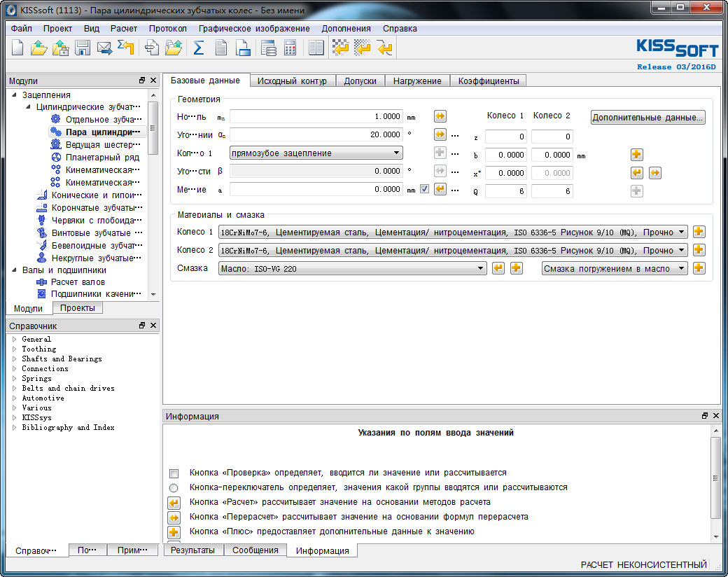The height and width of the screenshot is (577, 728).
Task: Click the plus button for face width b
Action: tap(636, 155)
